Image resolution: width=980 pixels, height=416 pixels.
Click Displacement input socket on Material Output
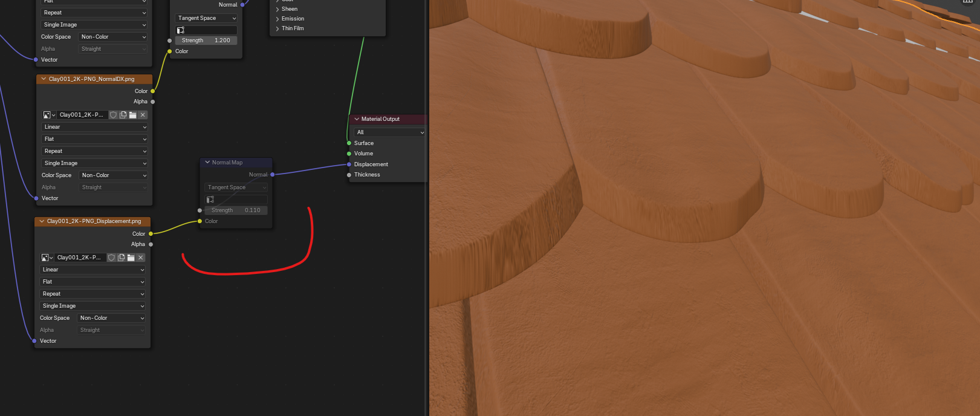pos(349,164)
